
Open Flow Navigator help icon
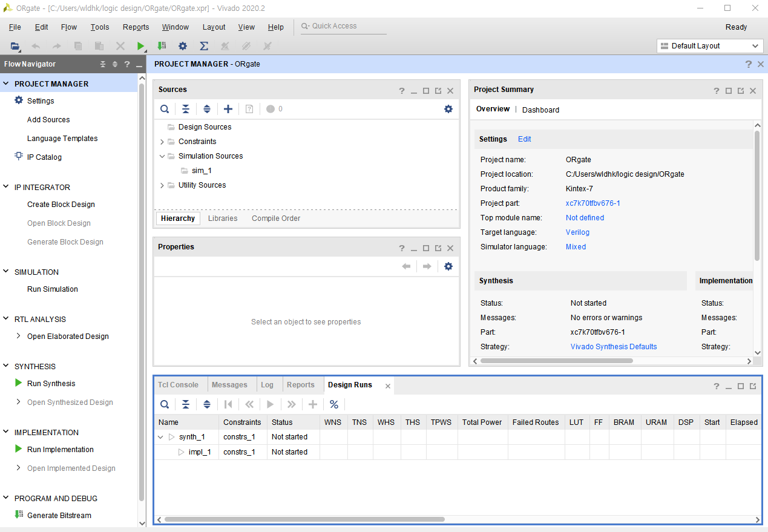coord(127,64)
